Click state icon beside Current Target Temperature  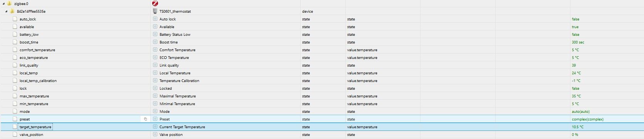[x=155, y=127]
